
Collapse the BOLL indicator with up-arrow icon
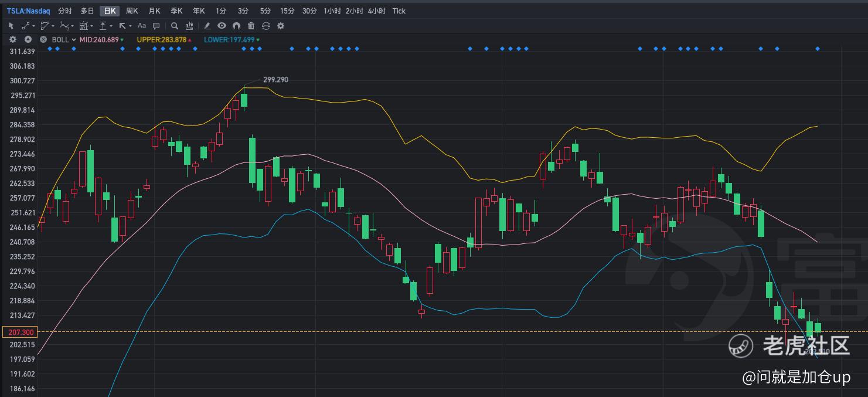(28, 39)
